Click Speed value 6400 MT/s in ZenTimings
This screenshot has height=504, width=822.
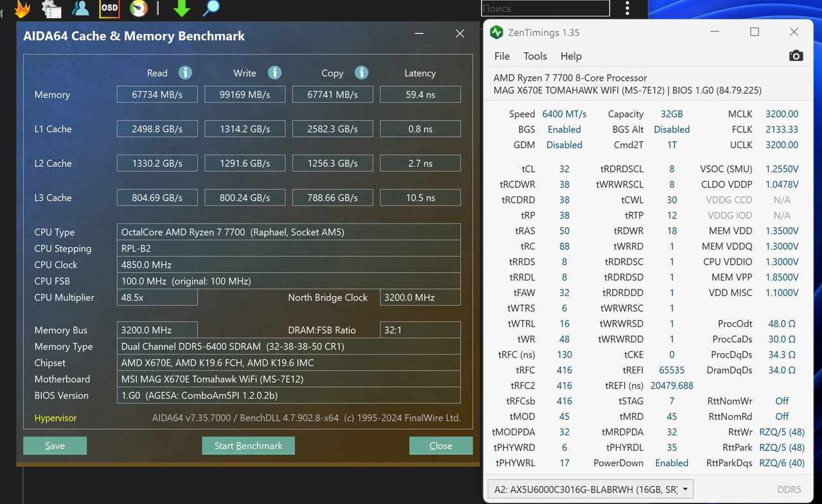coord(564,114)
